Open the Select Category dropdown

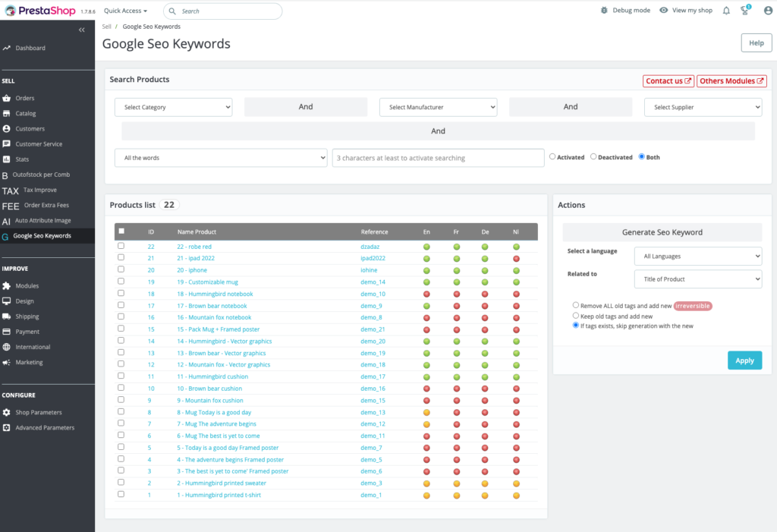pos(174,107)
